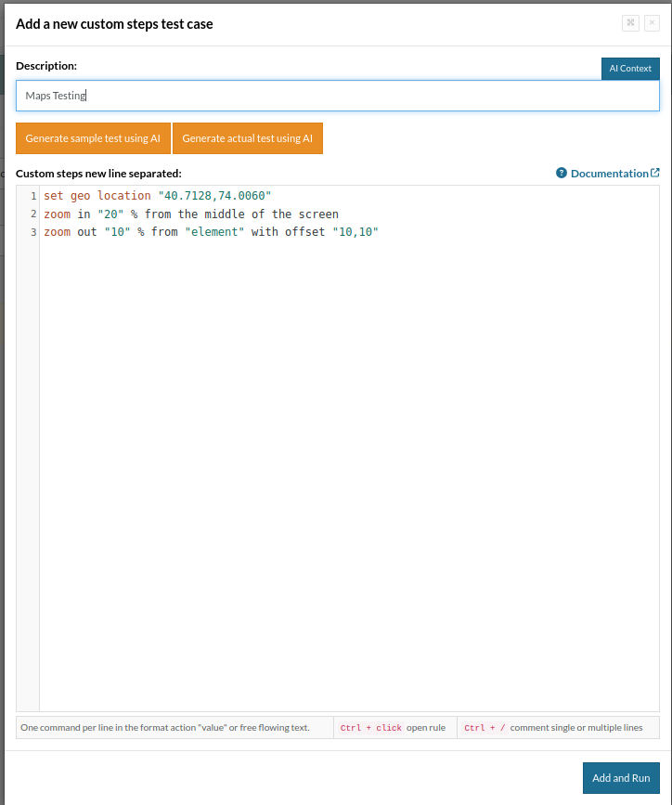Viewport: 672px width, 805px height.
Task: Open the AI Context panel
Action: click(630, 69)
